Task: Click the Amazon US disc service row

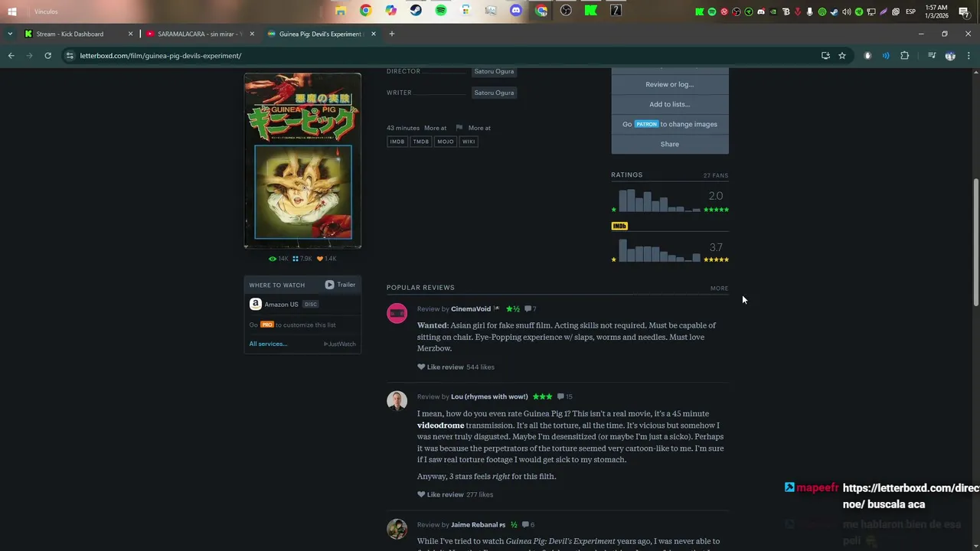Action: (x=302, y=304)
